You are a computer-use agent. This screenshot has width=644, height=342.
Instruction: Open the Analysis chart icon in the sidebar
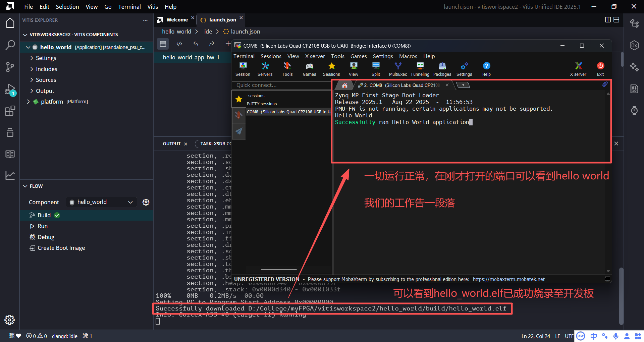(10, 175)
